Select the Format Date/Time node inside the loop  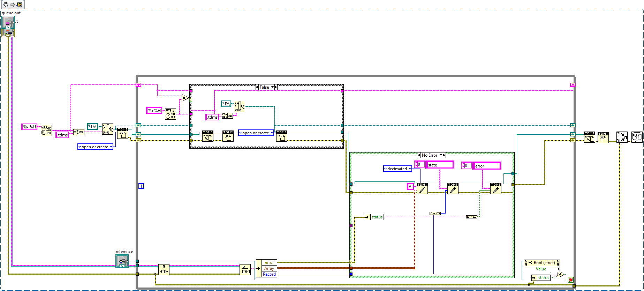click(171, 114)
